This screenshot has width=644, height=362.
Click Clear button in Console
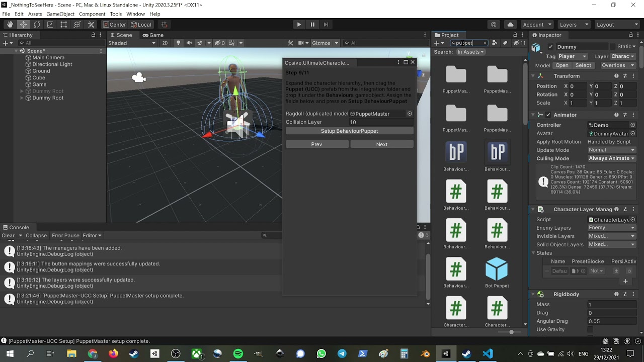(8, 235)
